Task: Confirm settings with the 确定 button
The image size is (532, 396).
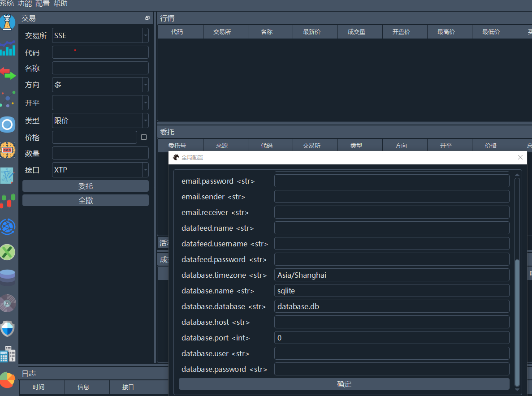Action: click(x=344, y=384)
